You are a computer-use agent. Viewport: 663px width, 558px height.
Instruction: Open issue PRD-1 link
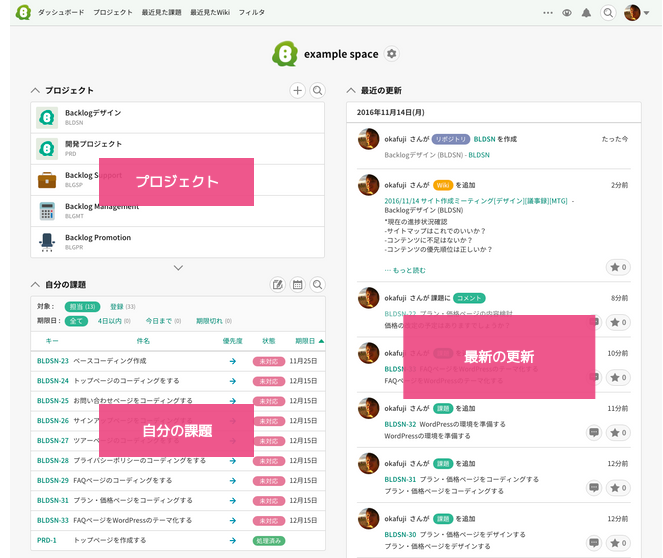(x=47, y=540)
